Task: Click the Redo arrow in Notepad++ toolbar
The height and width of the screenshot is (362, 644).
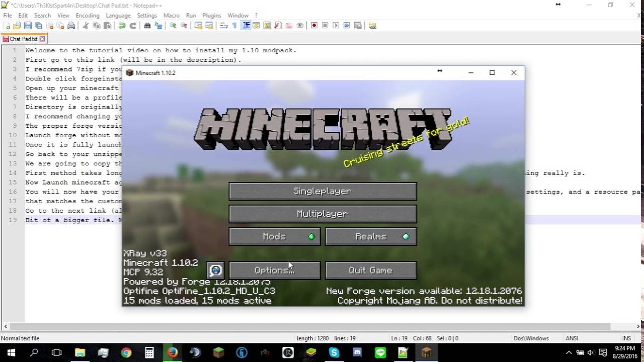Action: click(133, 26)
